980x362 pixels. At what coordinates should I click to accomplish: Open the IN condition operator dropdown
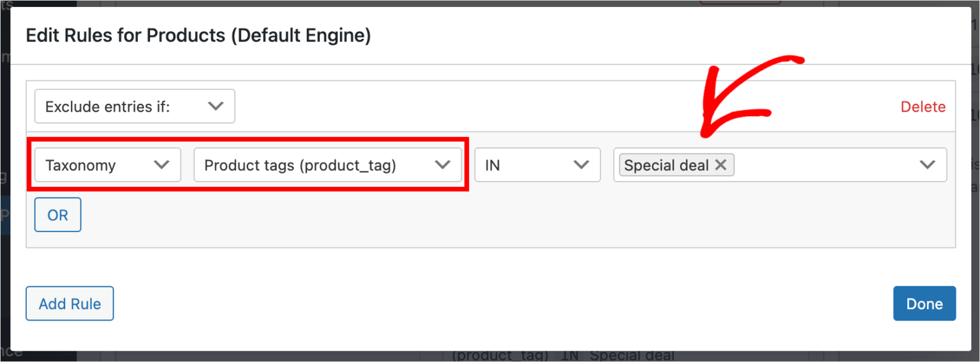pyautogui.click(x=537, y=165)
